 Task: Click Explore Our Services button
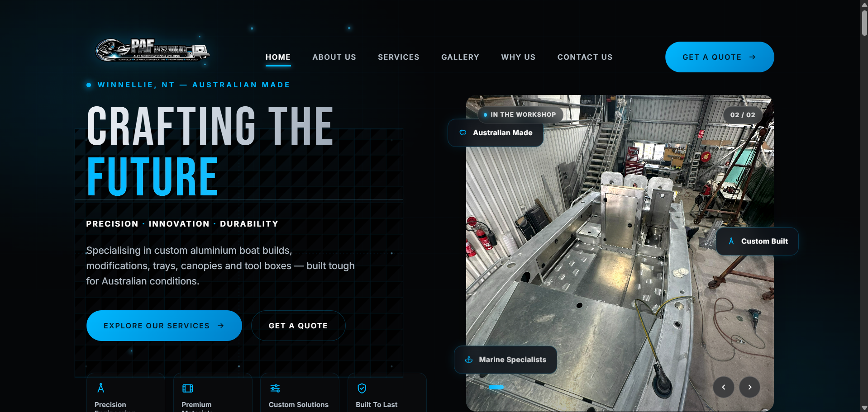[164, 326]
